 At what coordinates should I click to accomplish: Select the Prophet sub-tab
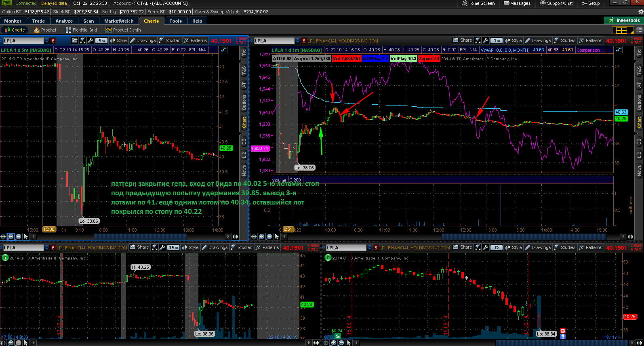[x=45, y=30]
